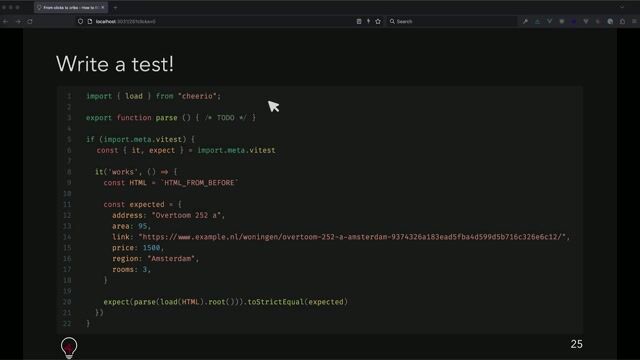Screen dimensions: 640x360
Task: Click the region value "Amsterdam"
Action: [171, 258]
